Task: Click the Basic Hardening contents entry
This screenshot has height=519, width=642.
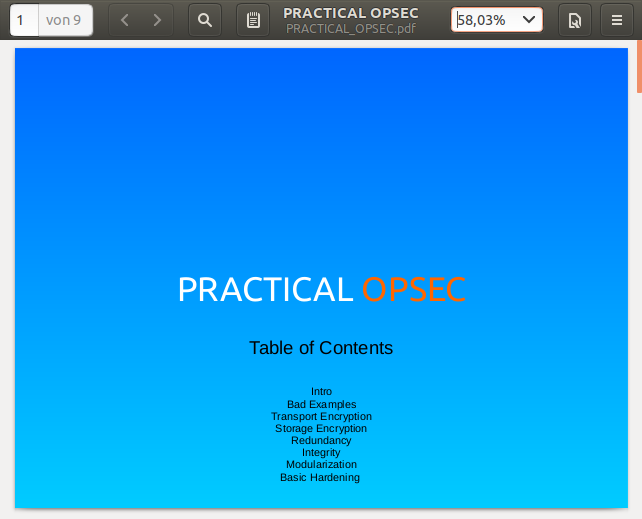Action: click(x=320, y=477)
